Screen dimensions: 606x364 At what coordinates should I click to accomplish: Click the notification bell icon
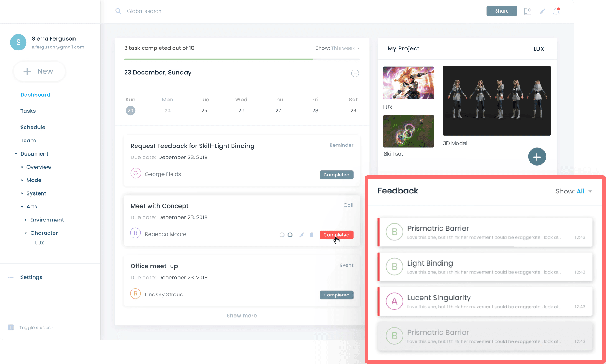pyautogui.click(x=556, y=11)
